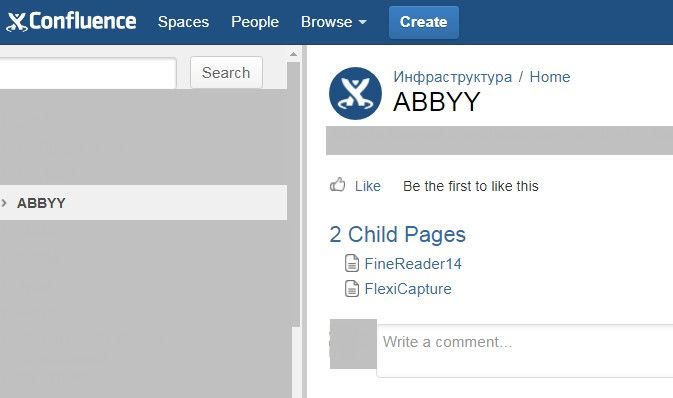
Task: Click the sidebar Search button
Action: click(x=226, y=73)
